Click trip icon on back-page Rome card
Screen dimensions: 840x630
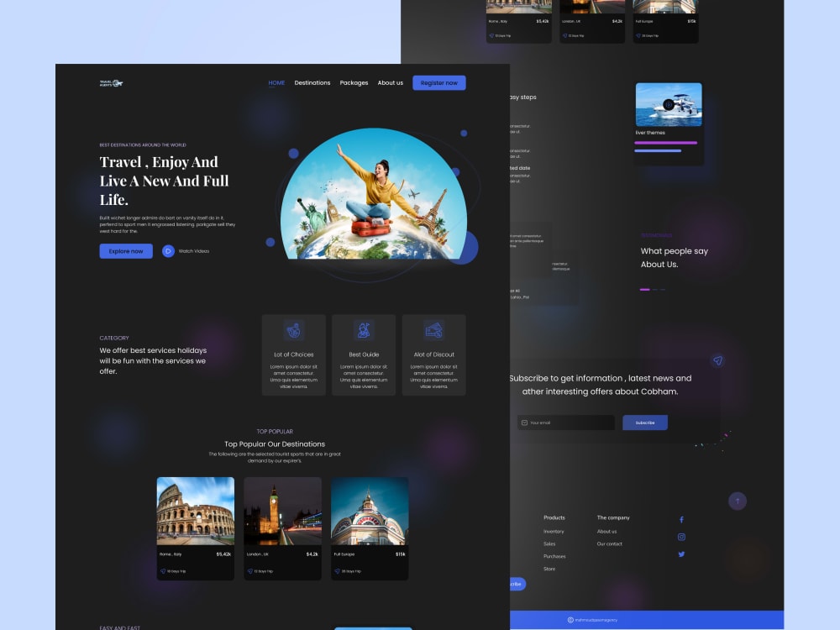491,35
